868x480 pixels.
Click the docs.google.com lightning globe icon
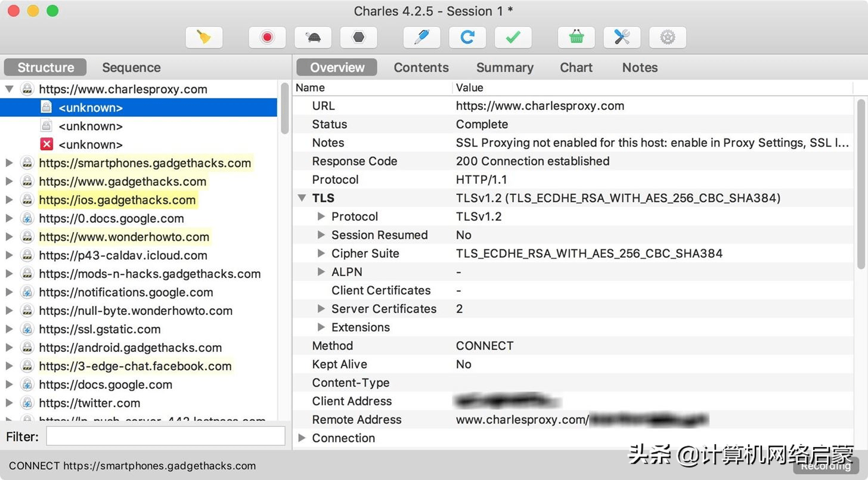pyautogui.click(x=27, y=385)
